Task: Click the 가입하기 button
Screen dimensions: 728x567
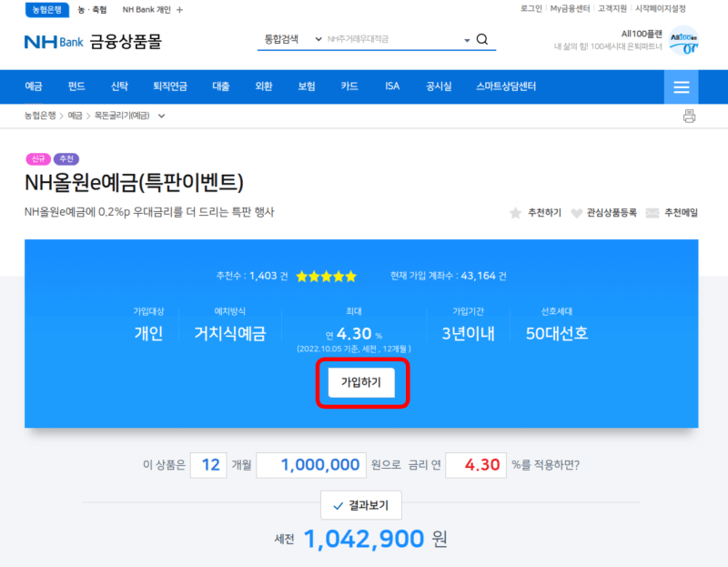Action: coord(362,382)
